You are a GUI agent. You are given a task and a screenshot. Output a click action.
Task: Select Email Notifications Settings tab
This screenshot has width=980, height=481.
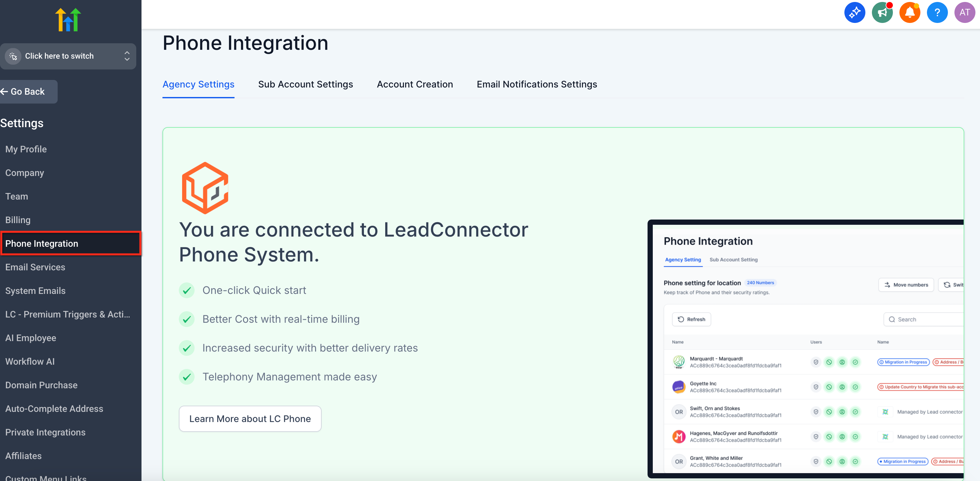(x=537, y=84)
